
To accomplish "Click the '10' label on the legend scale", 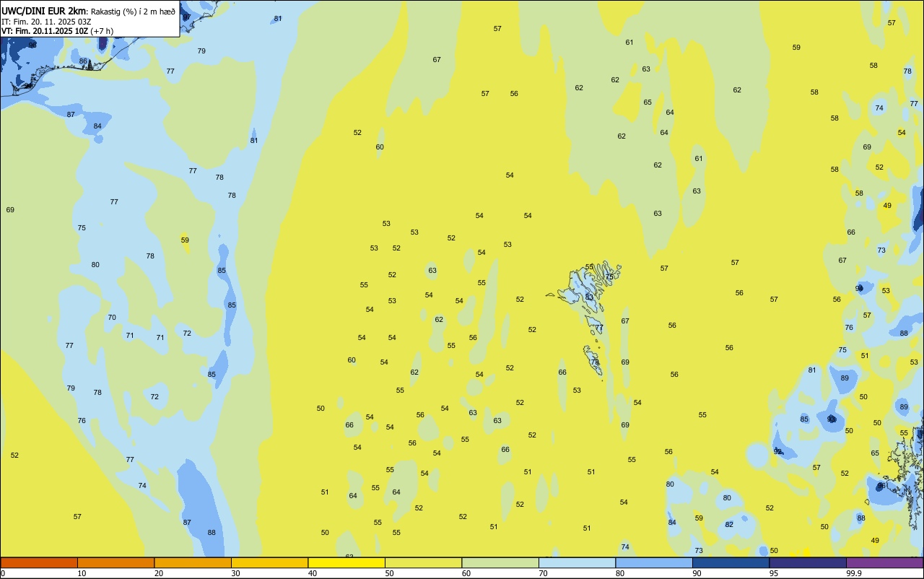I will click(82, 573).
